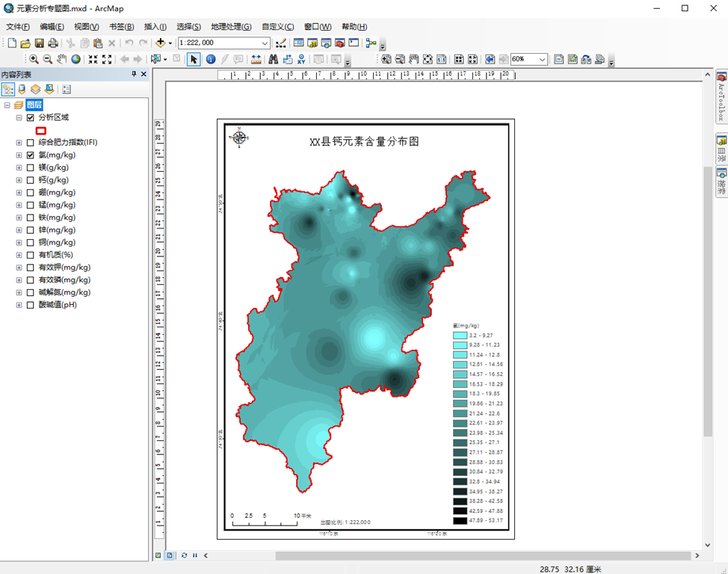Open the 帮助(H) menu
This screenshot has width=728, height=574.
(x=354, y=27)
